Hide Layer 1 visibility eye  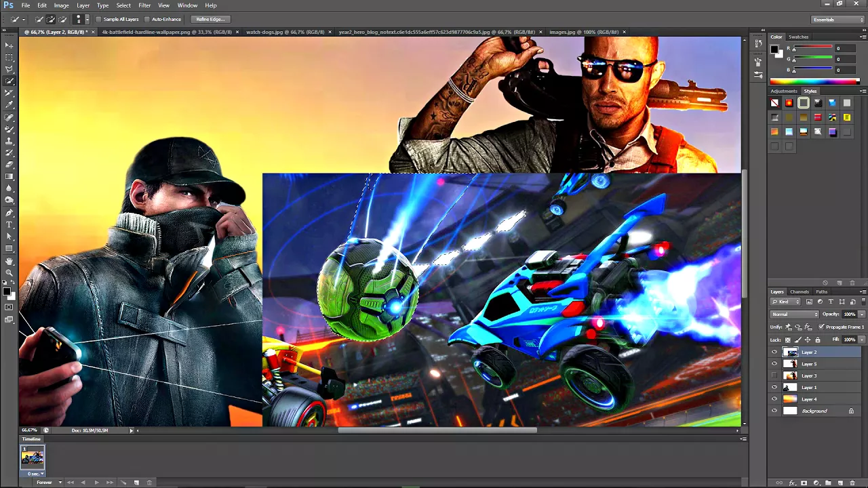(x=774, y=387)
